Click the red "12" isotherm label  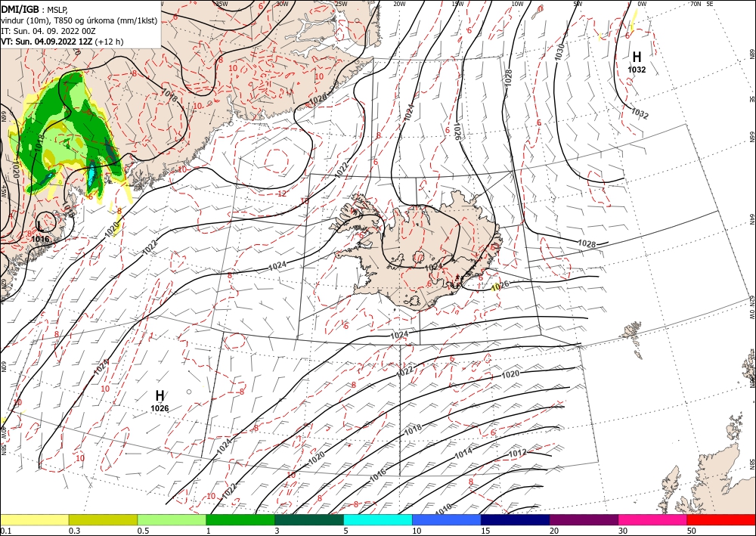[x=283, y=194]
